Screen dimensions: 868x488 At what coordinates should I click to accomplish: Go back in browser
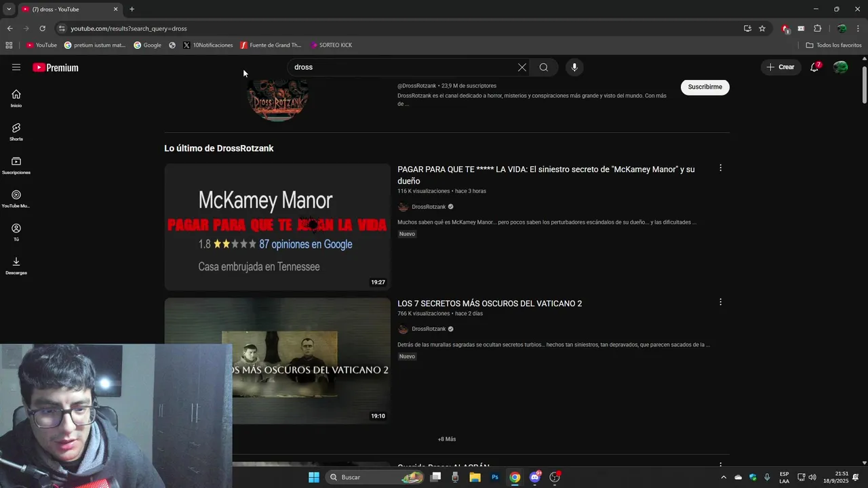[x=9, y=28]
